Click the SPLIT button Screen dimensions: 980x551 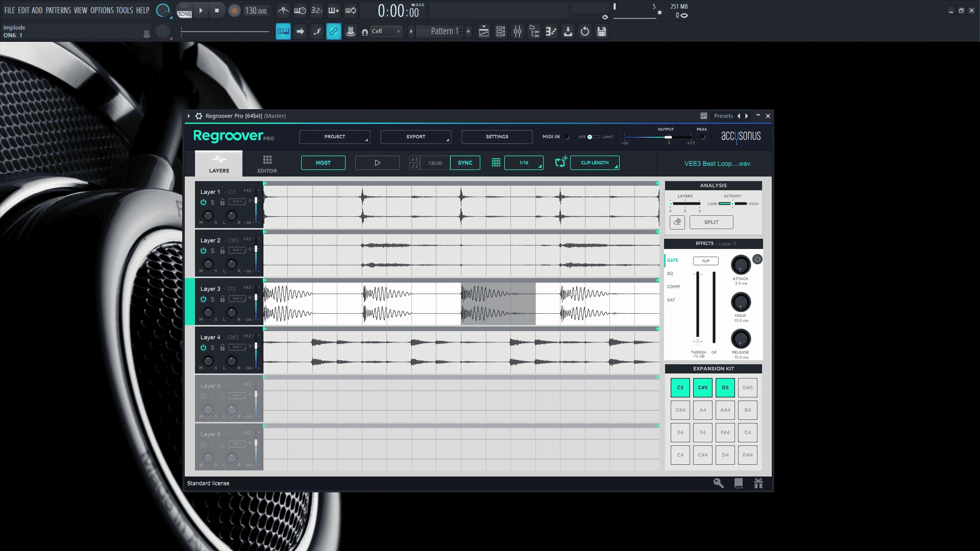pyautogui.click(x=712, y=222)
